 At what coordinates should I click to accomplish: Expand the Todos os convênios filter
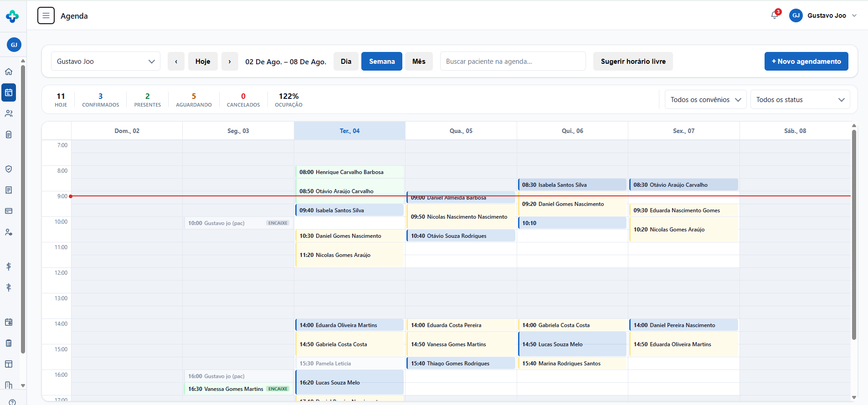point(706,100)
